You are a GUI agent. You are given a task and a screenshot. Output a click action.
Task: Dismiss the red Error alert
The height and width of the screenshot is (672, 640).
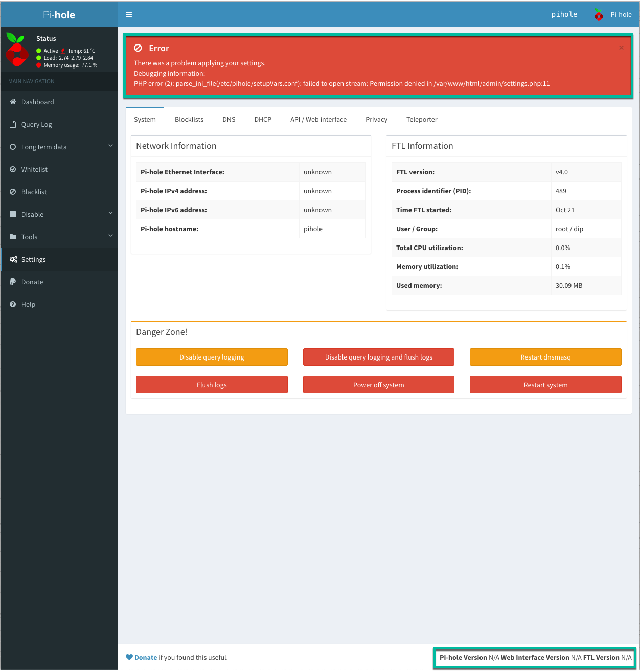coord(621,48)
